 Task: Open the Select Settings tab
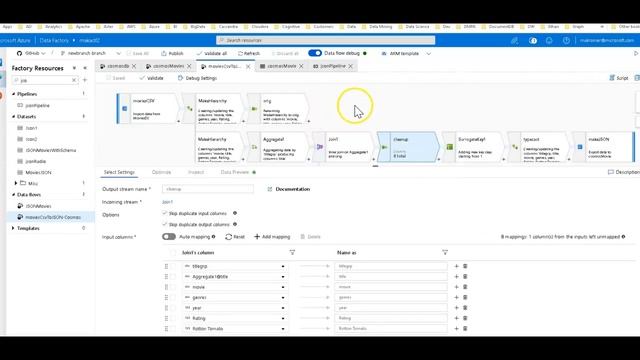pos(119,172)
